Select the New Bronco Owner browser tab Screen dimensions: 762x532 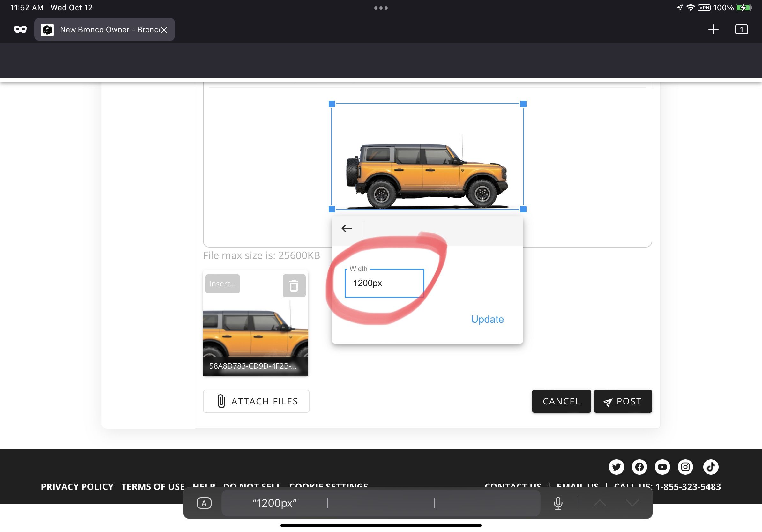tap(105, 30)
